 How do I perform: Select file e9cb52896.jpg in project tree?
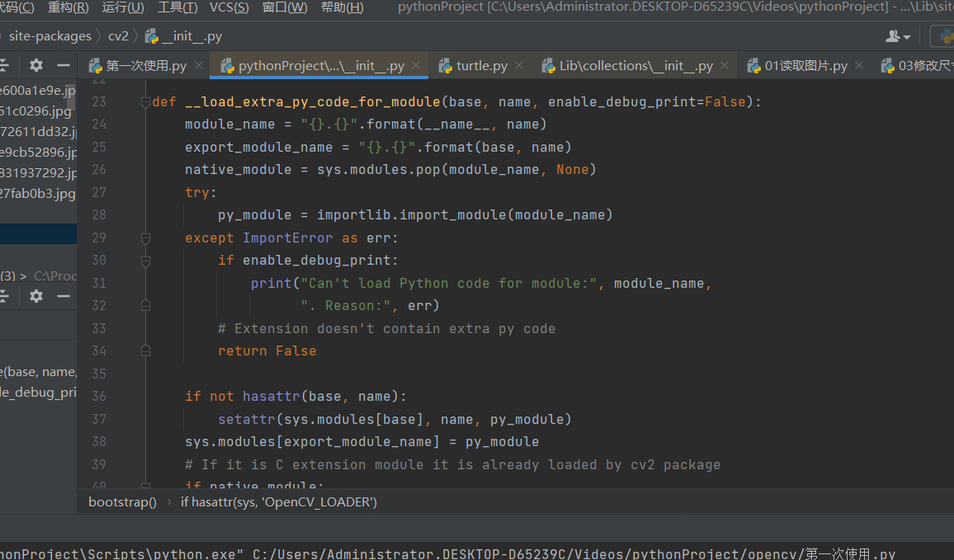(x=38, y=153)
